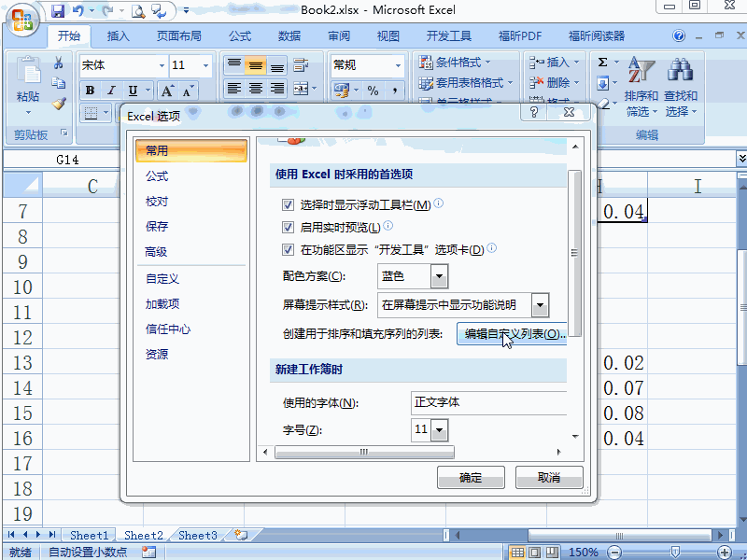Uncheck 选择时显示浮动工具栏 option
The image size is (747, 560).
pos(289,204)
